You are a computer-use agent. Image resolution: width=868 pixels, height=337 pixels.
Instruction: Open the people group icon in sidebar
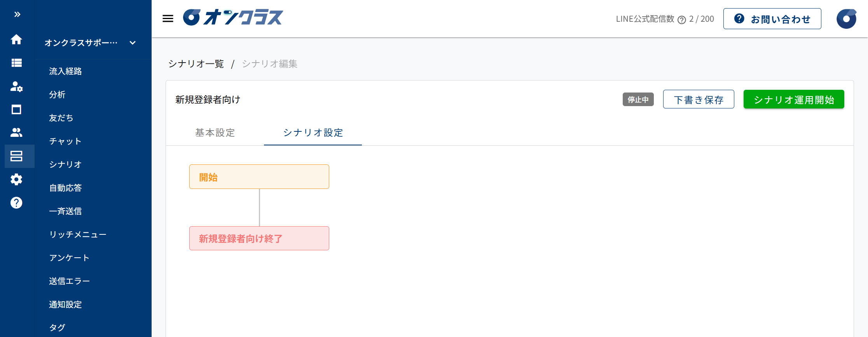[x=16, y=133]
